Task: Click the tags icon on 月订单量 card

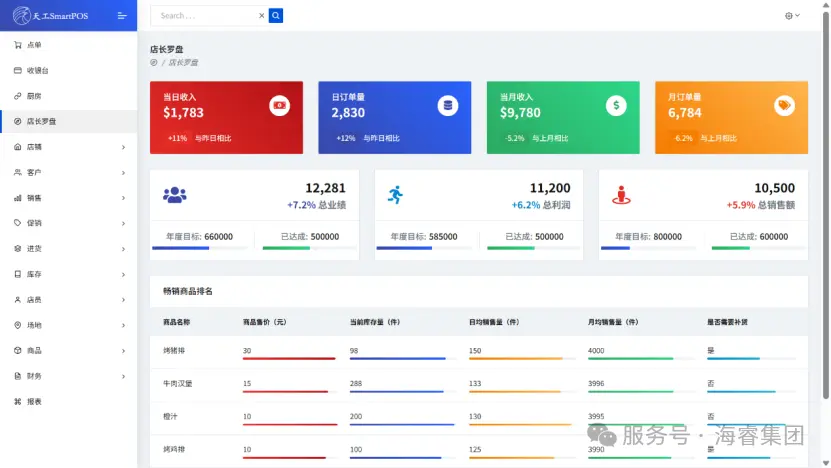Action: coord(784,105)
